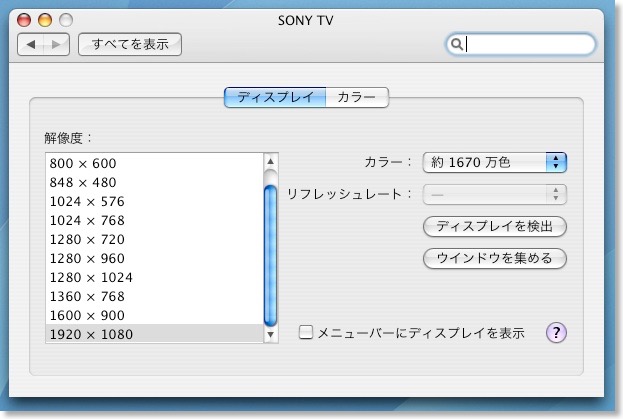Image resolution: width=623 pixels, height=419 pixels.
Task: Open help with the question mark button
Action: [x=556, y=332]
